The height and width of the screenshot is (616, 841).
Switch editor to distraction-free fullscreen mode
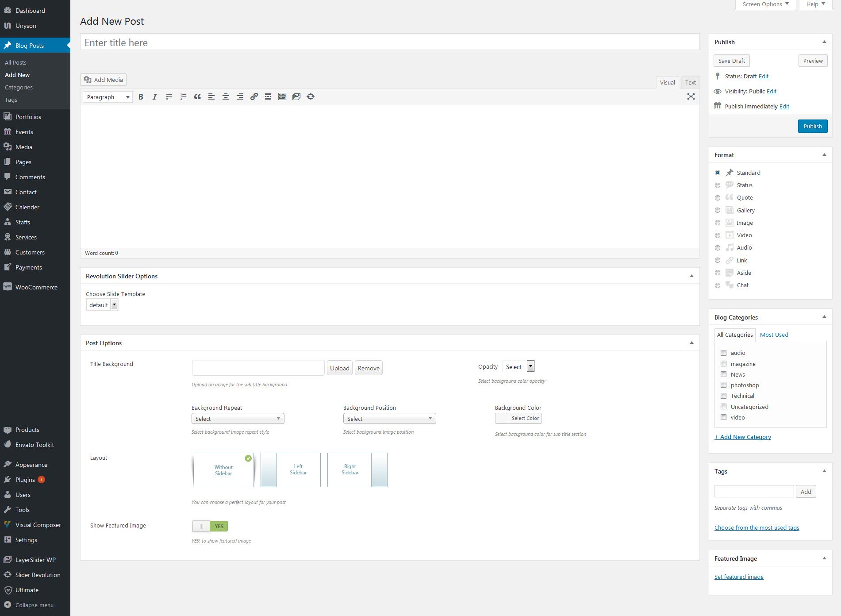691,96
